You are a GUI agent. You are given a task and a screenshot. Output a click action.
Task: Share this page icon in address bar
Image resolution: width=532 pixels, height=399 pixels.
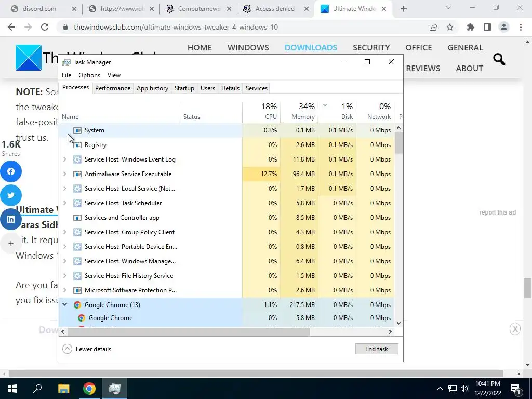pos(433,27)
